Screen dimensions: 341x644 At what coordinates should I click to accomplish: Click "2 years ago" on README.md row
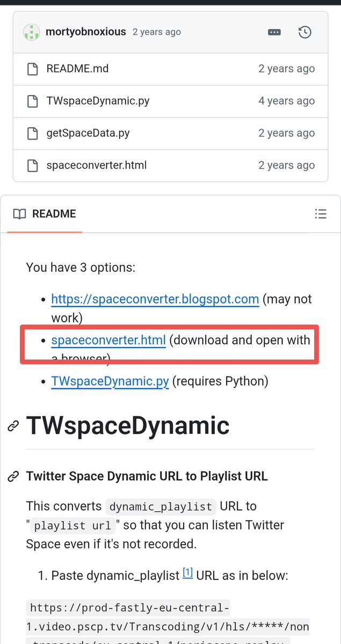click(x=286, y=69)
